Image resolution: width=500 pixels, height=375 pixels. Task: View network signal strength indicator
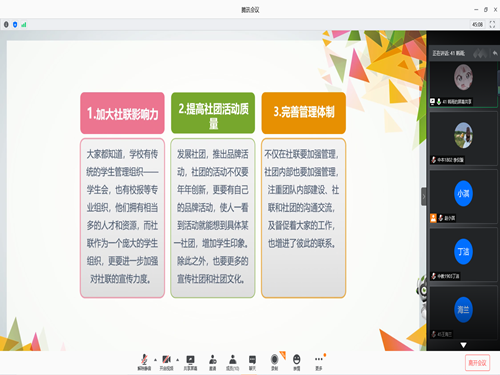click(x=24, y=25)
